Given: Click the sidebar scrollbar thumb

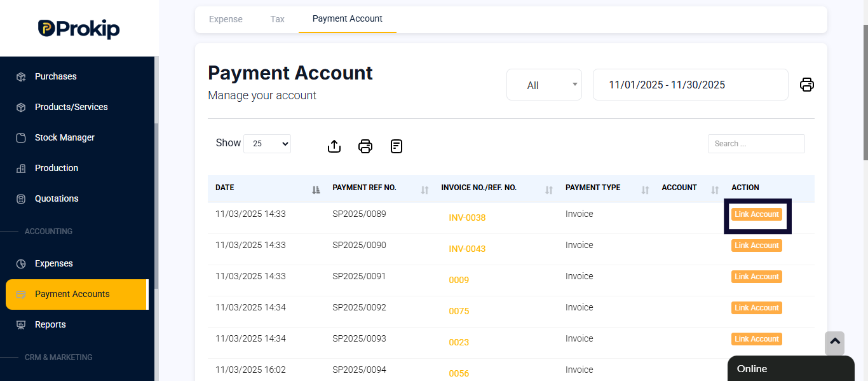Looking at the screenshot, I should [156, 206].
